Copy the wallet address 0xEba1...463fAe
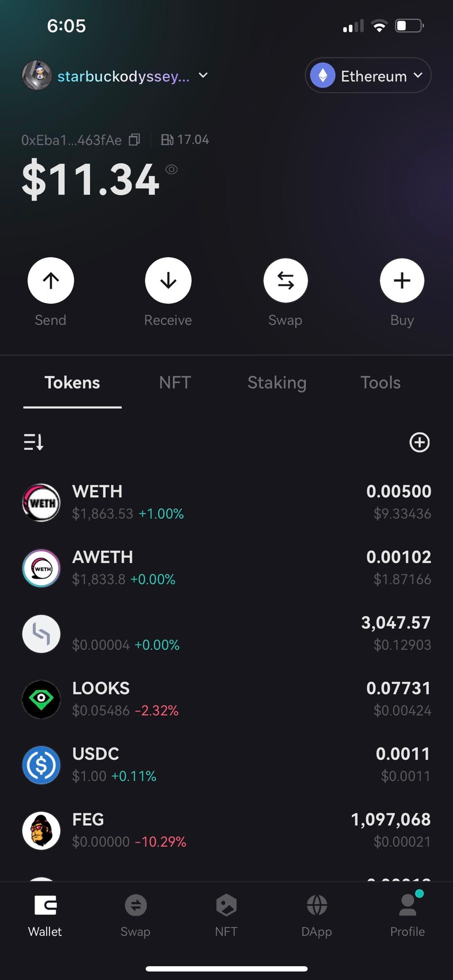 click(134, 140)
